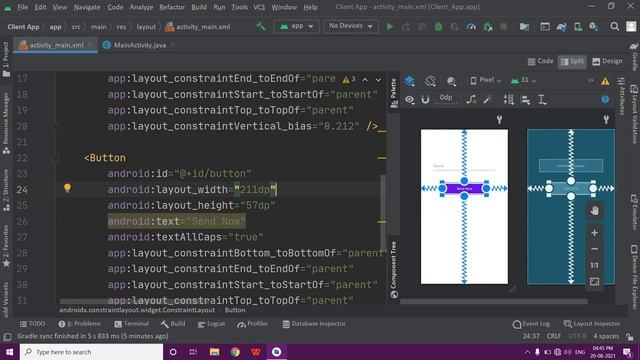This screenshot has height=360, width=640.
Task: Open the No Devices dropdown
Action: (x=351, y=26)
